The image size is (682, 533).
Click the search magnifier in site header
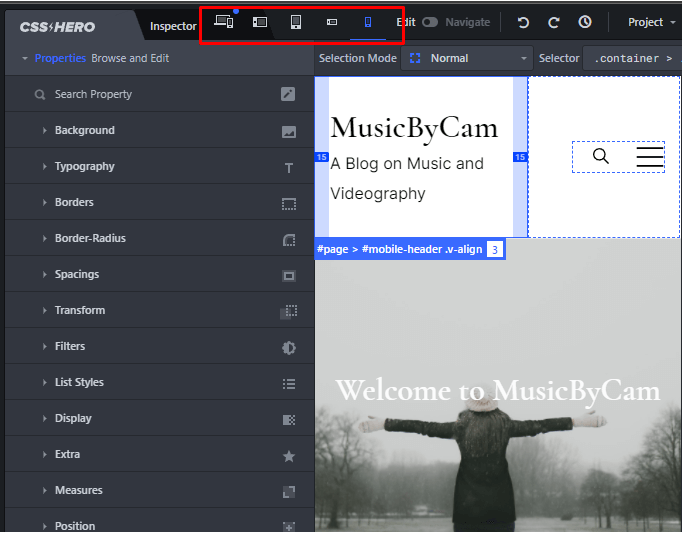600,156
